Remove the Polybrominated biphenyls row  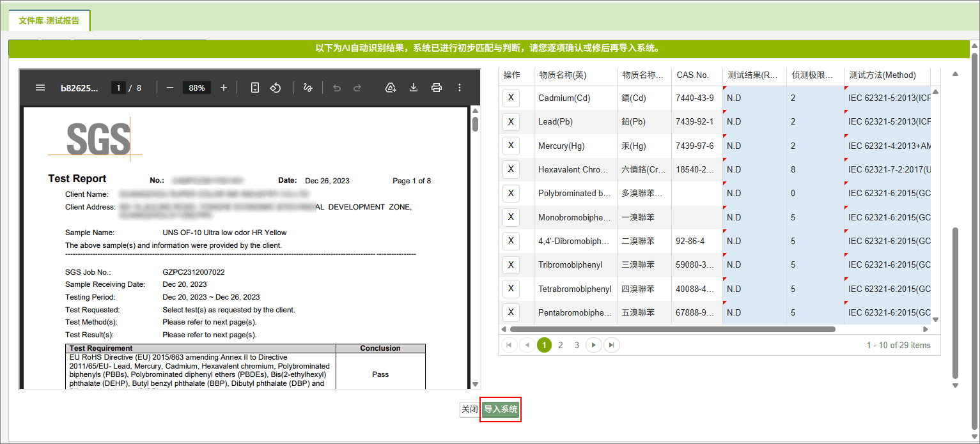511,192
